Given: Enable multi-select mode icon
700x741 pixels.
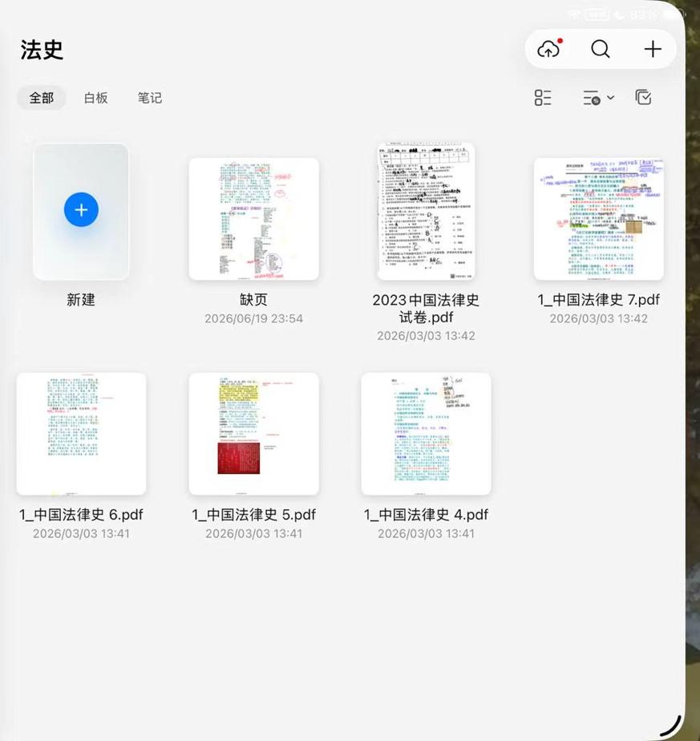Looking at the screenshot, I should coord(643,97).
